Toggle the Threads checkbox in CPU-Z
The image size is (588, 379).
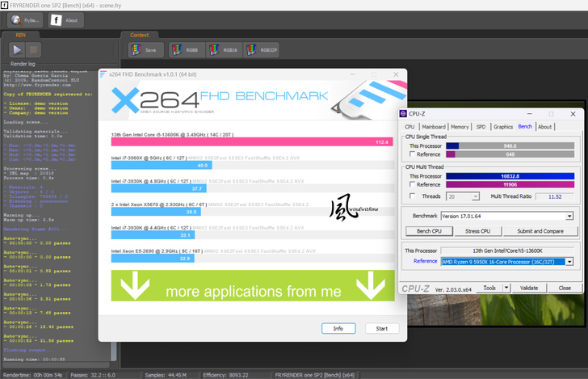[x=413, y=196]
